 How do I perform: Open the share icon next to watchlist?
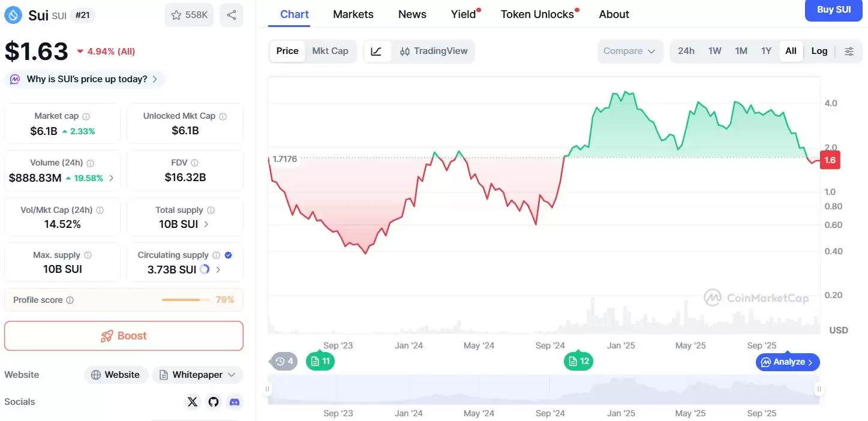(232, 14)
